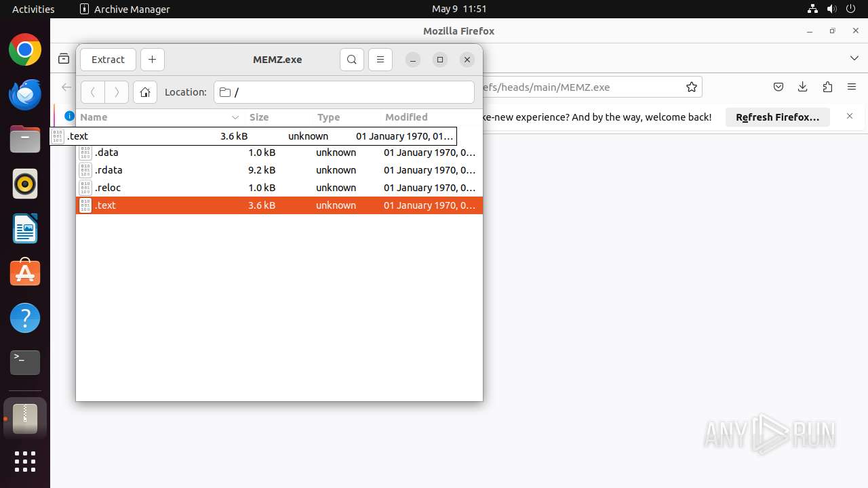The width and height of the screenshot is (868, 488).
Task: Launch LibreOffice Writer from dock
Action: [25, 228]
